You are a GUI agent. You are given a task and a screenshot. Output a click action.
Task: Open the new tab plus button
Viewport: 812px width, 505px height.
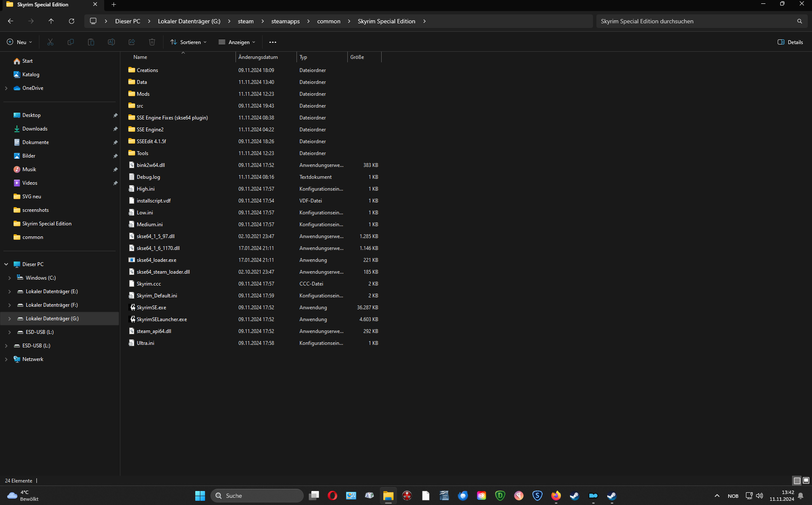pyautogui.click(x=114, y=5)
